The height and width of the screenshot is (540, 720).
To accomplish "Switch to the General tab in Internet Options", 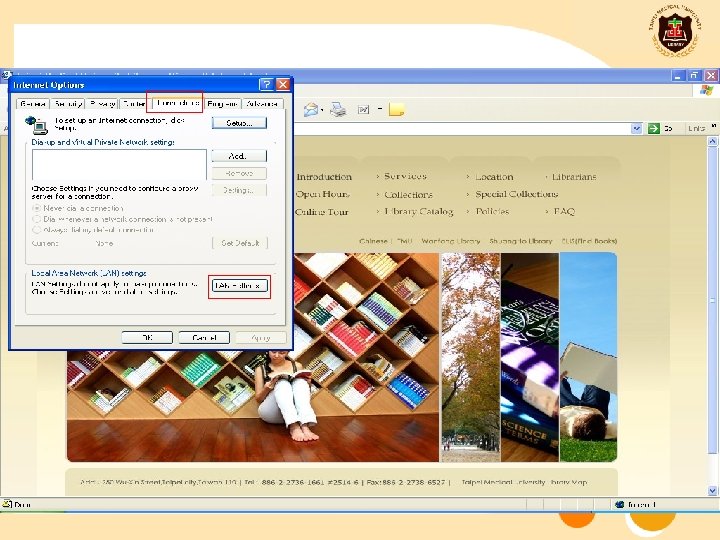I will 33,104.
